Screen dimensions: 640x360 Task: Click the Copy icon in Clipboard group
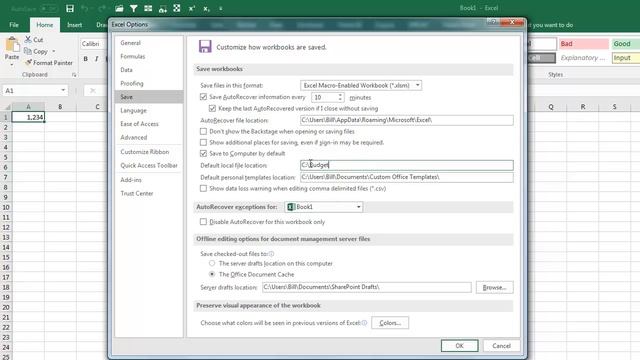point(28,51)
